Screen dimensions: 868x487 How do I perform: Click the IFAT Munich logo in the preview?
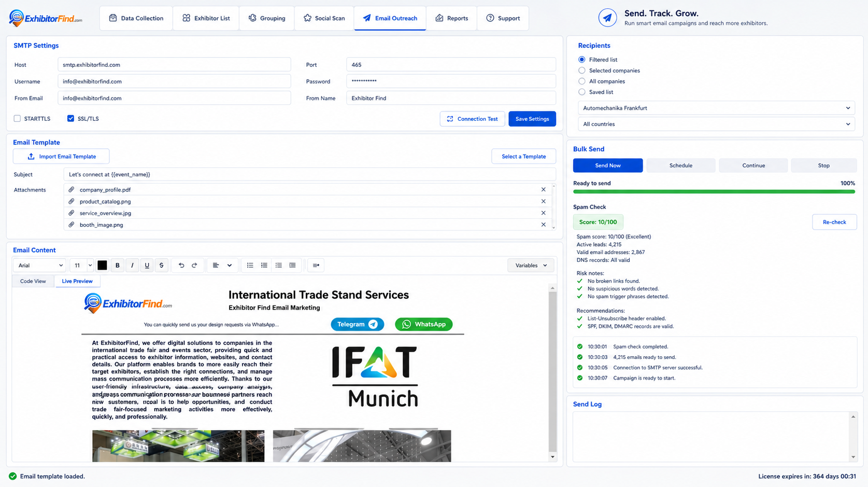(375, 377)
